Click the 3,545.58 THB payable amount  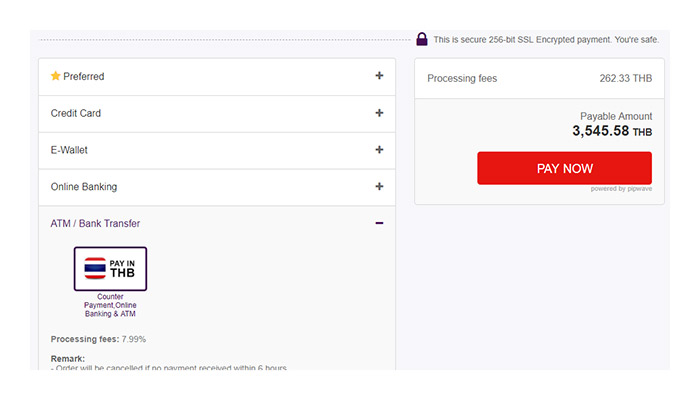612,131
